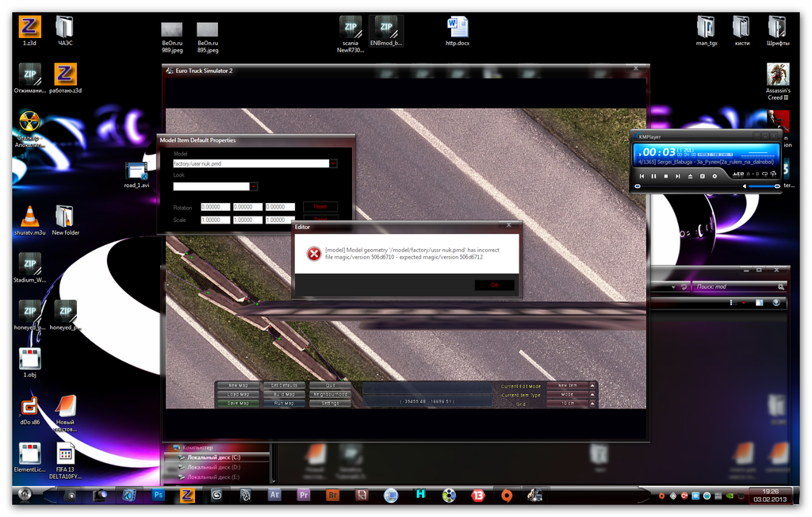This screenshot has width=812, height=517.
Task: Select Локальный диск (C:) in the tree
Action: 213,458
